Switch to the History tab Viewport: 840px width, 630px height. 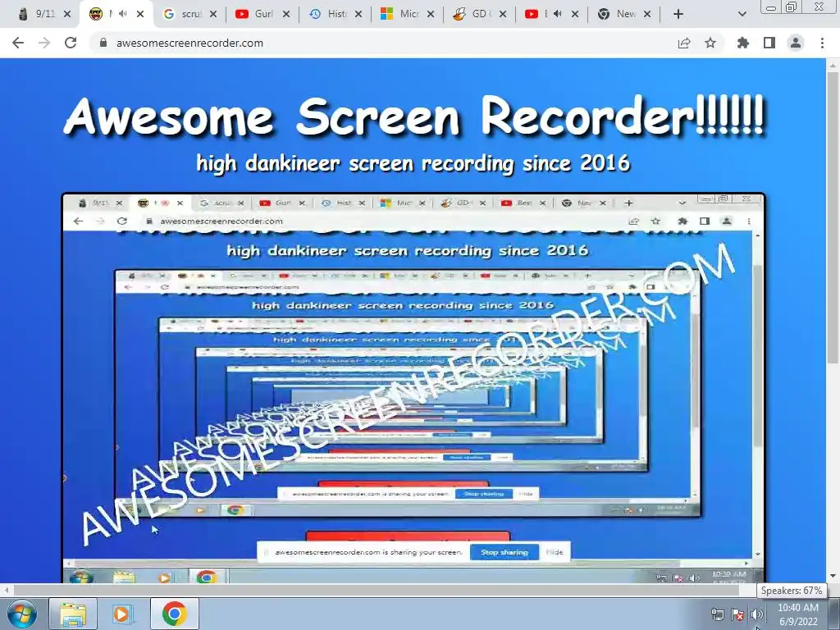click(x=331, y=14)
